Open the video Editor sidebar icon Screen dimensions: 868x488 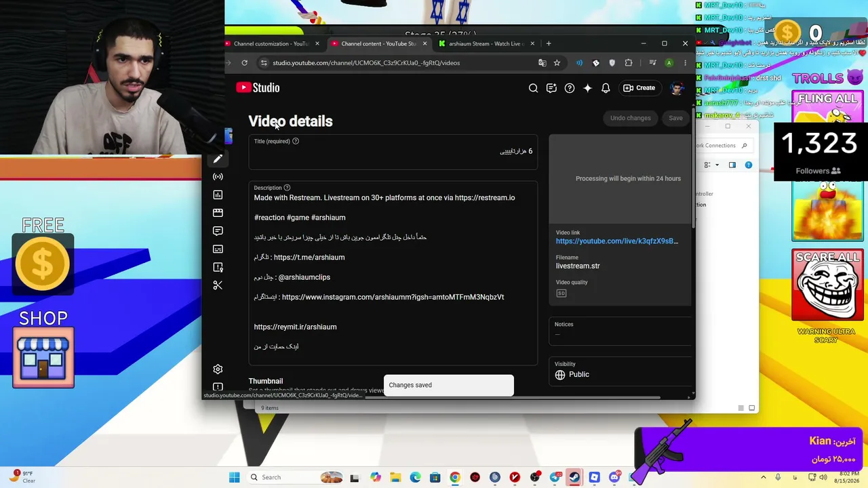tap(218, 213)
